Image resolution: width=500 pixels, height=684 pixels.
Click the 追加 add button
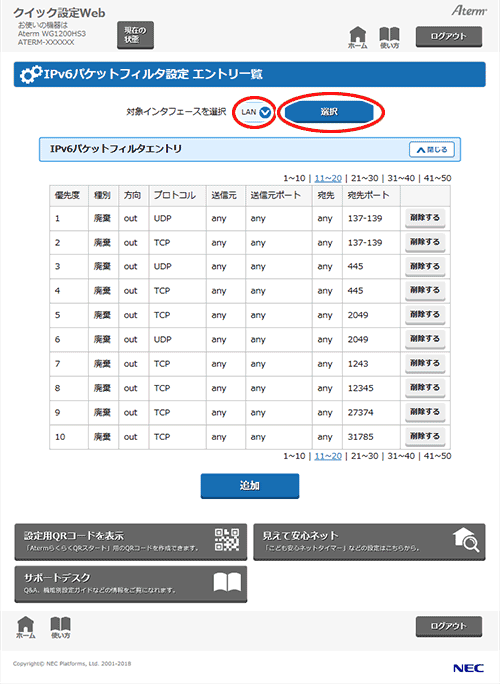[250, 486]
